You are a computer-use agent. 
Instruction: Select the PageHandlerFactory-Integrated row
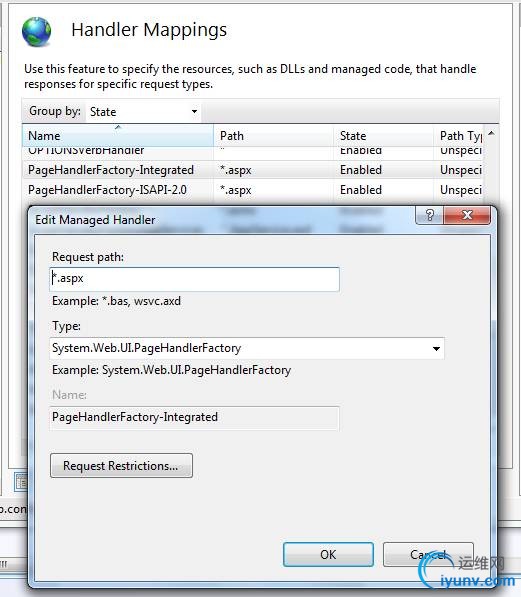click(253, 170)
